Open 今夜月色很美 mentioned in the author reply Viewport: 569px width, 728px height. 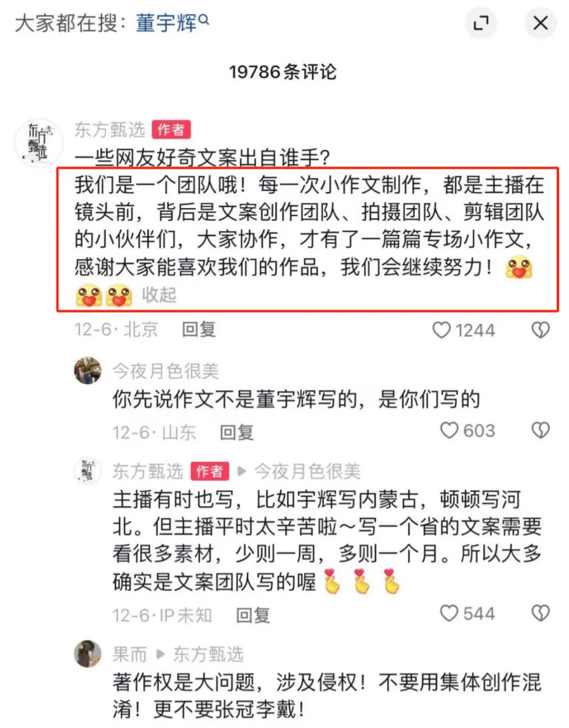click(307, 471)
